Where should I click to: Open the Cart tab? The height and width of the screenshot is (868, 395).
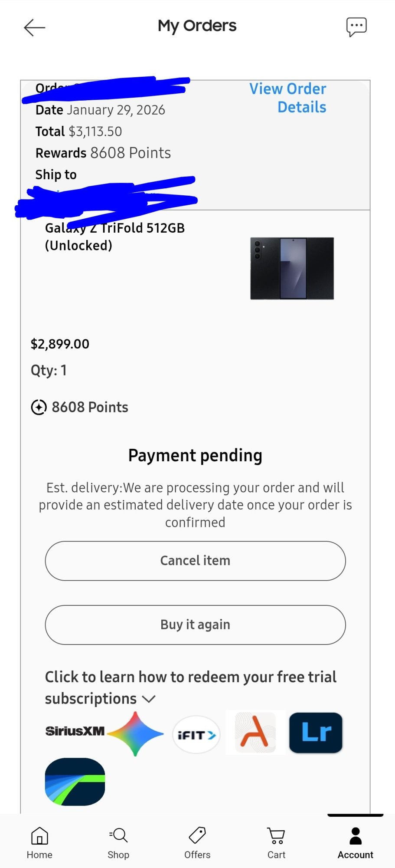[x=276, y=842]
